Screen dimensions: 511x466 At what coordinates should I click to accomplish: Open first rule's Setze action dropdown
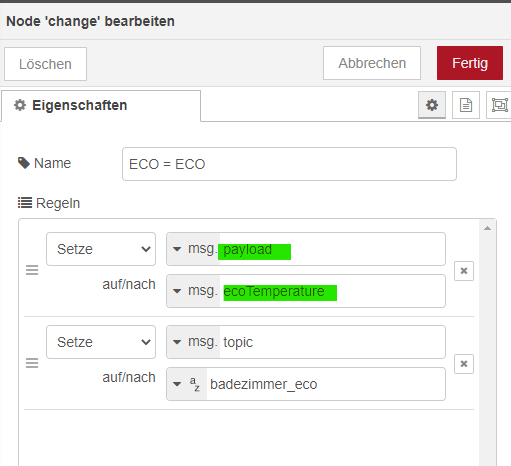click(101, 249)
